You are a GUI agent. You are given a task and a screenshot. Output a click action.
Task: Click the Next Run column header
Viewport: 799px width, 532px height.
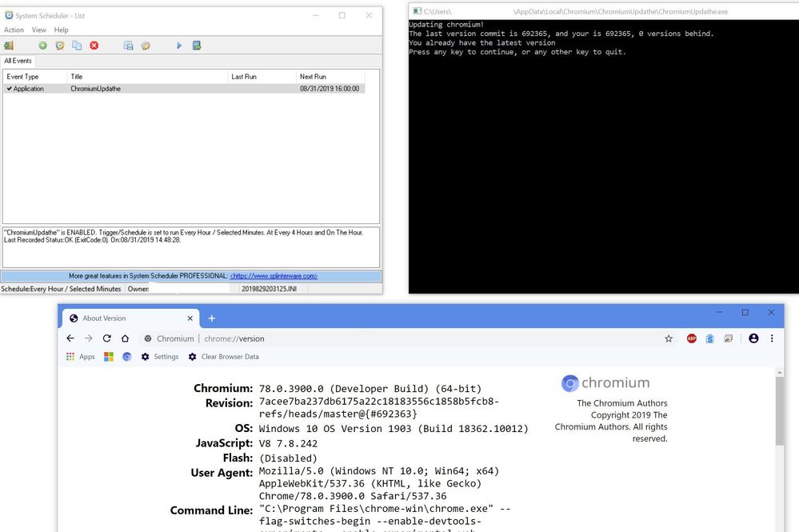pos(330,77)
